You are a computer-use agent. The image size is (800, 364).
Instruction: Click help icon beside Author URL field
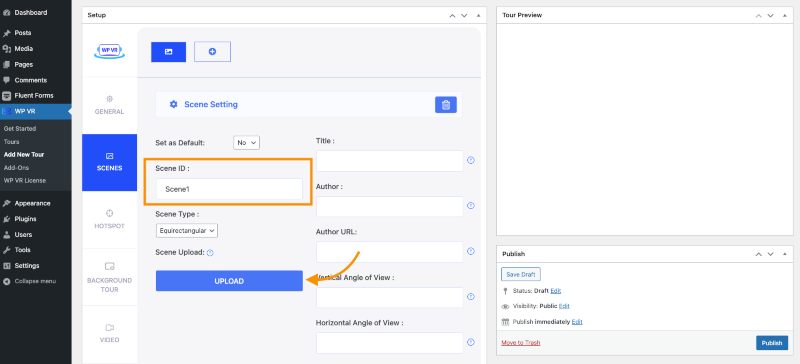coord(471,251)
